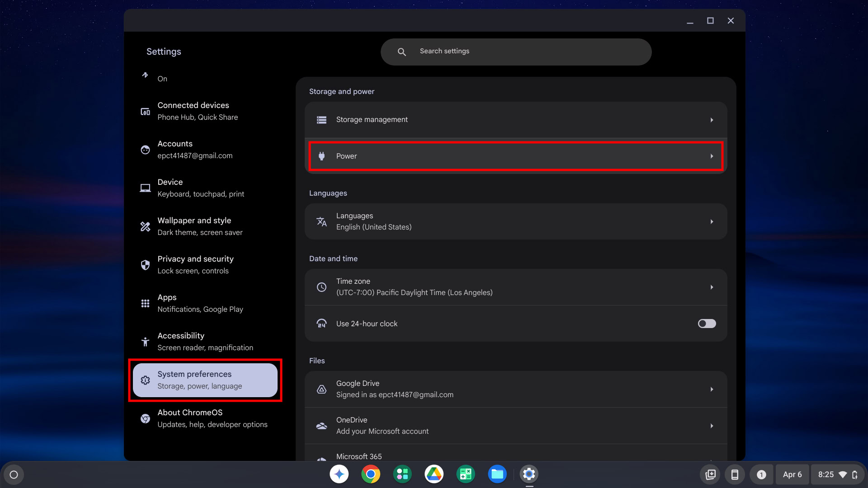This screenshot has height=488, width=868.
Task: Open the Time zone settings row
Action: point(515,287)
